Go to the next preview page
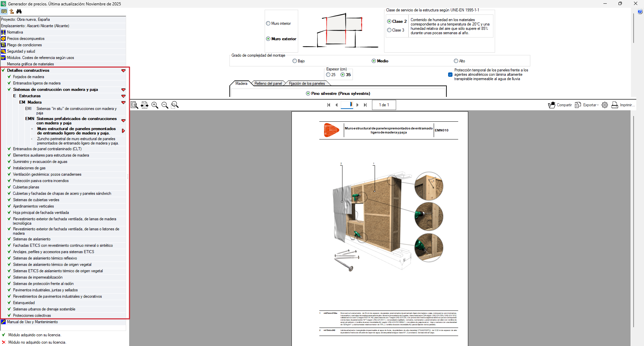The width and height of the screenshot is (644, 346). pyautogui.click(x=358, y=105)
